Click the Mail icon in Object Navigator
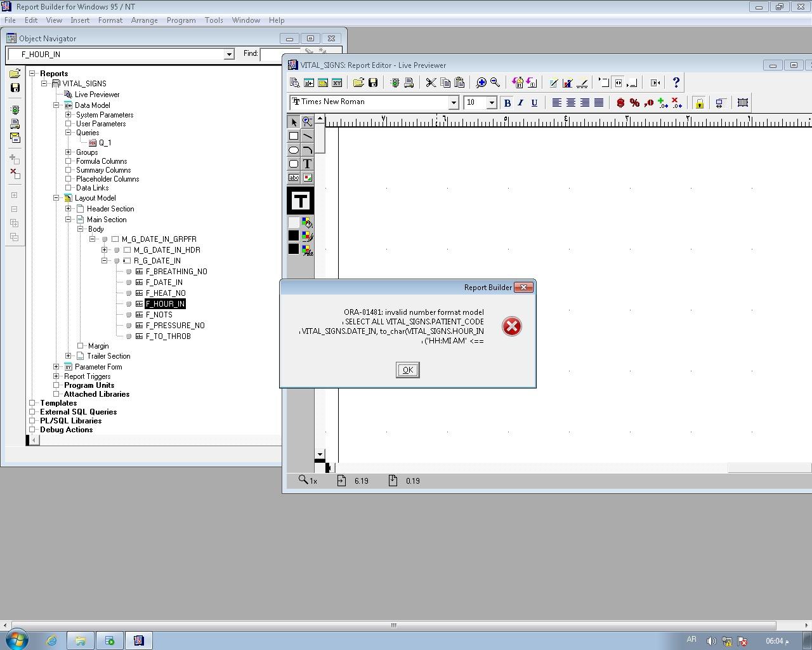The image size is (812, 650). point(15,138)
